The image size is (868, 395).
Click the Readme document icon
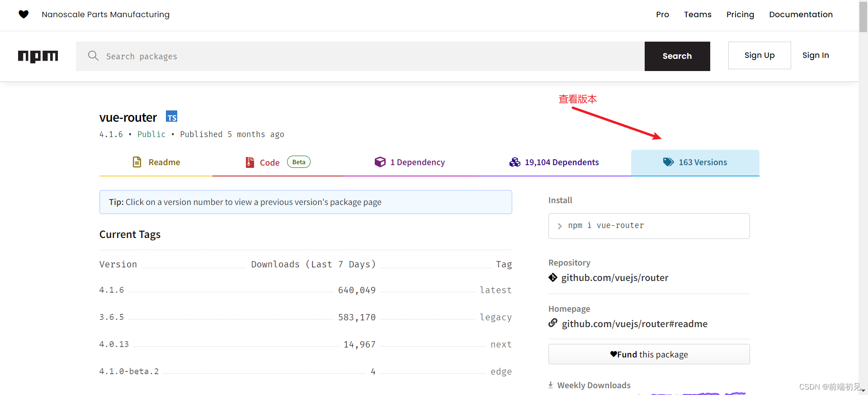(x=137, y=162)
